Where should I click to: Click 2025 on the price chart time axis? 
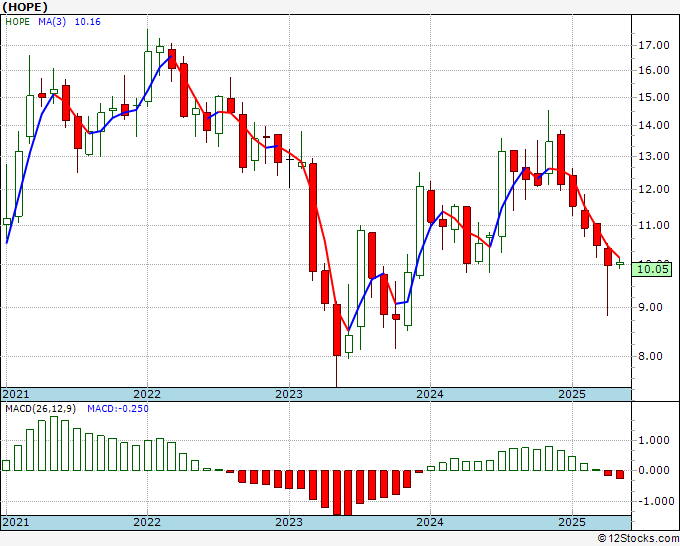(x=572, y=394)
